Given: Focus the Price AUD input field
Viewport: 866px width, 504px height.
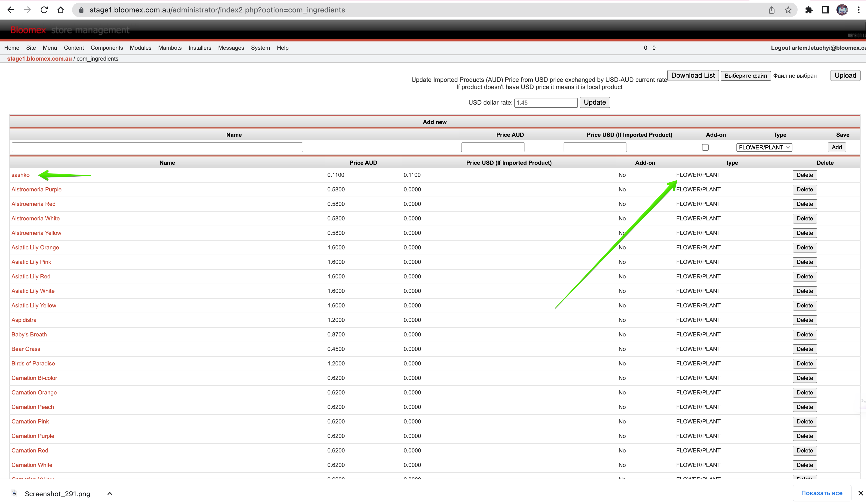Looking at the screenshot, I should point(492,147).
